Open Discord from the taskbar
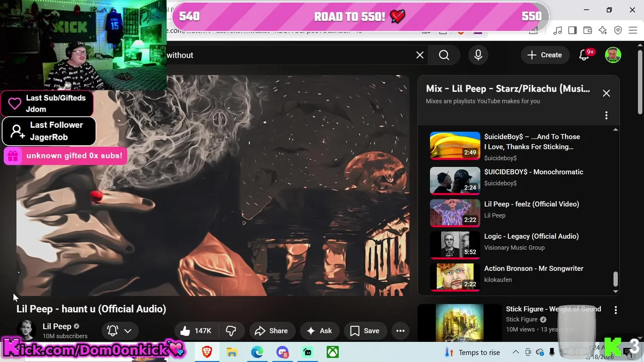The height and width of the screenshot is (362, 644). (282, 352)
